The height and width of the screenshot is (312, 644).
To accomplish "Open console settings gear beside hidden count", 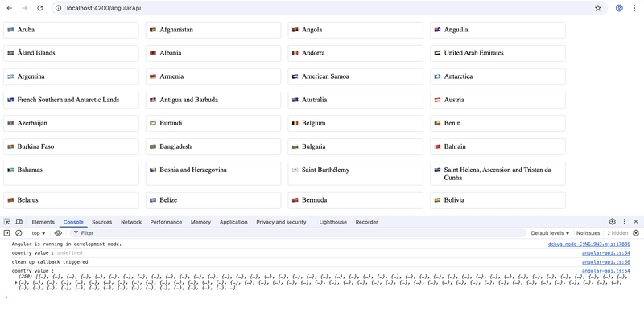I will [x=636, y=232].
